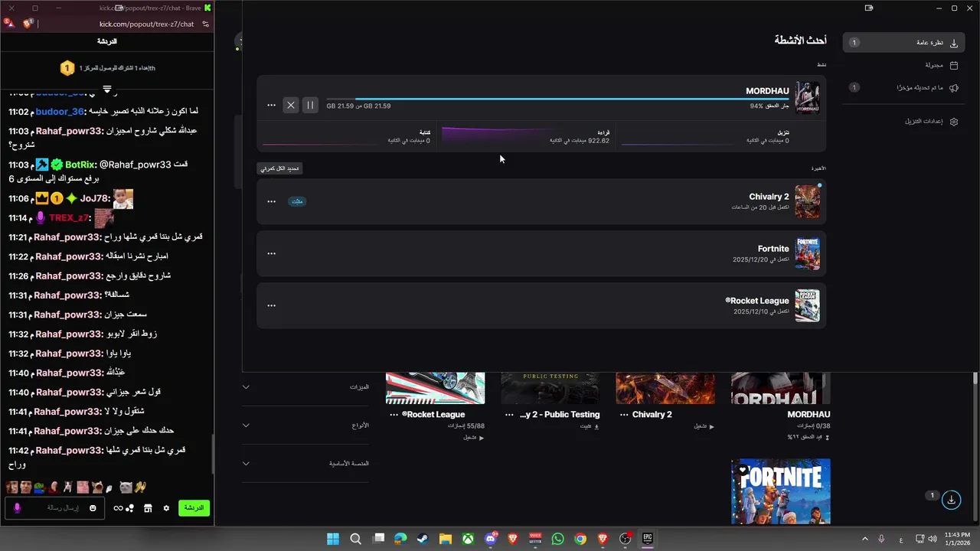Click username BotRix in Kick chat

tap(80, 165)
